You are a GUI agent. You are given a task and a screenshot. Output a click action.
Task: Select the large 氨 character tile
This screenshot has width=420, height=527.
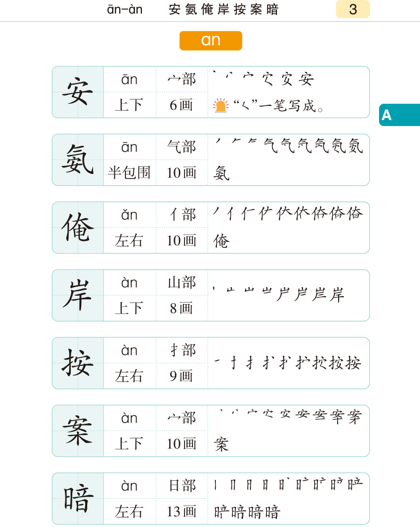[78, 160]
